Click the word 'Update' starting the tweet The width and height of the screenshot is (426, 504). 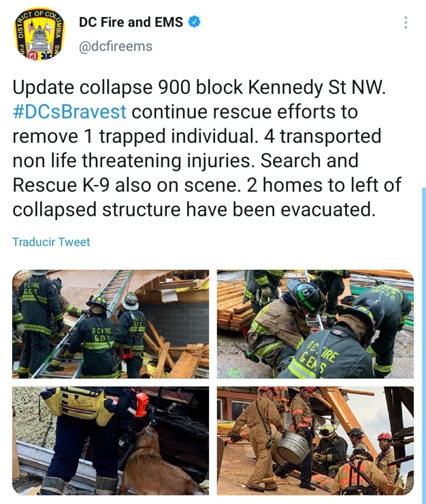click(x=44, y=88)
